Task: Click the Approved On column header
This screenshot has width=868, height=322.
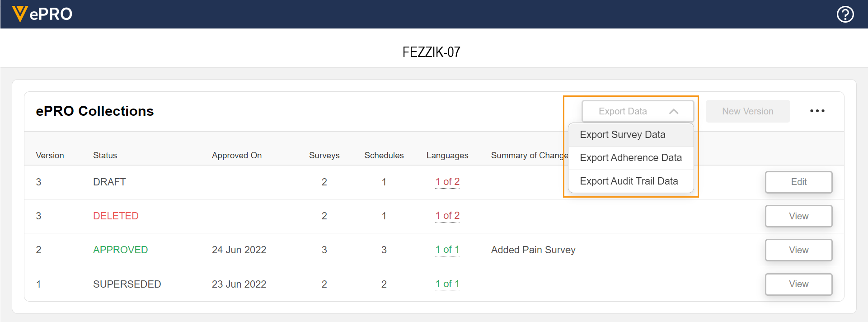Action: click(236, 156)
